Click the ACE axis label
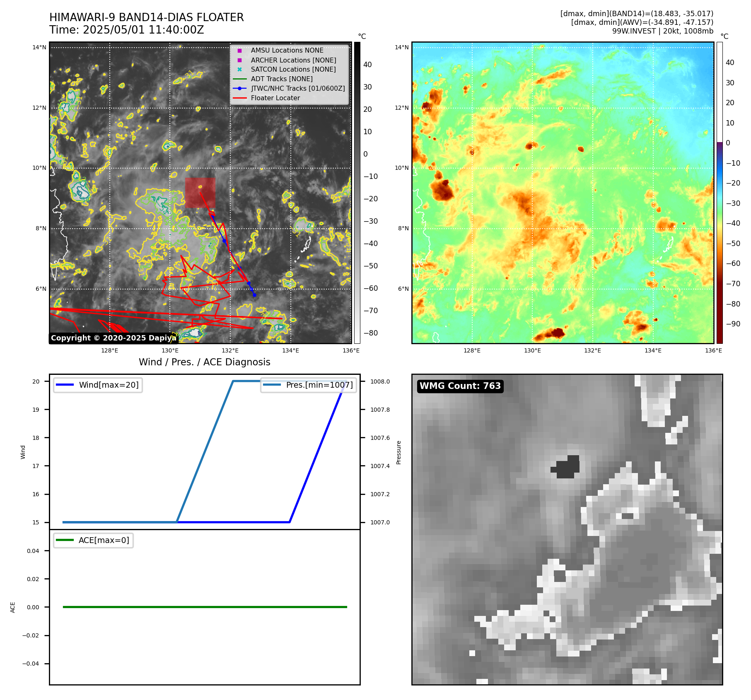751x700 pixels. click(12, 607)
